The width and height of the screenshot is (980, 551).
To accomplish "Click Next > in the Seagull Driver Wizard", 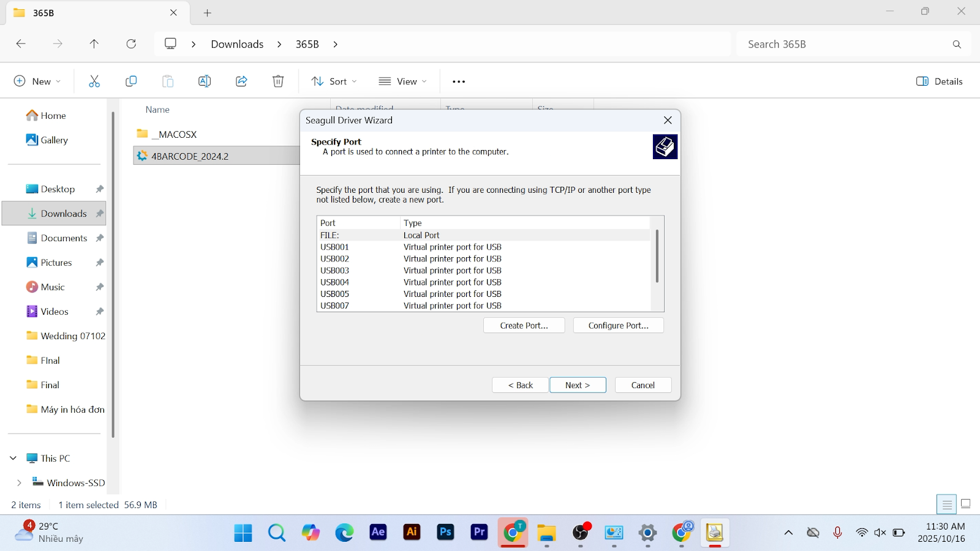I will (578, 385).
